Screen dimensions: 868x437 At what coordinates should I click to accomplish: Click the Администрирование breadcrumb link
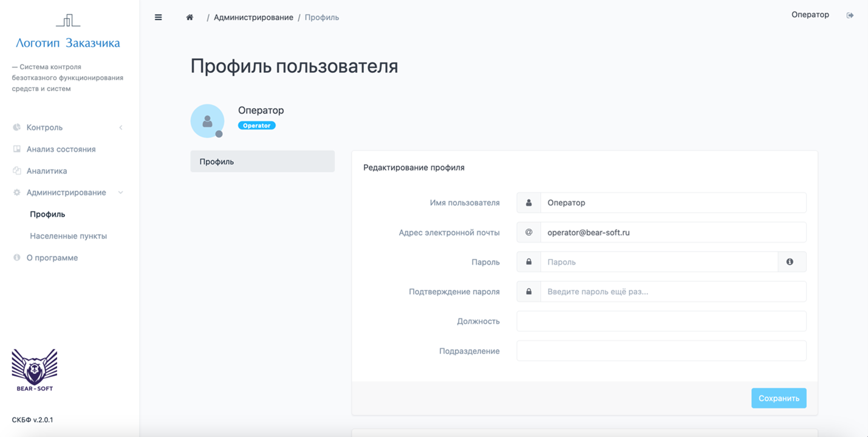(x=256, y=17)
